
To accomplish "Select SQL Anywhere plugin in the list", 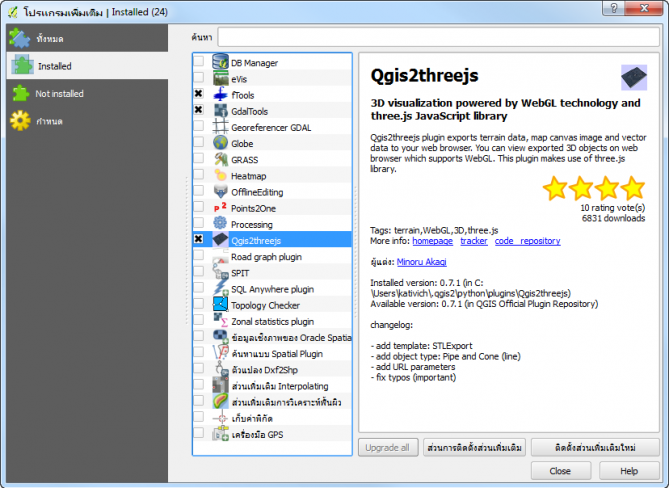I will (272, 289).
